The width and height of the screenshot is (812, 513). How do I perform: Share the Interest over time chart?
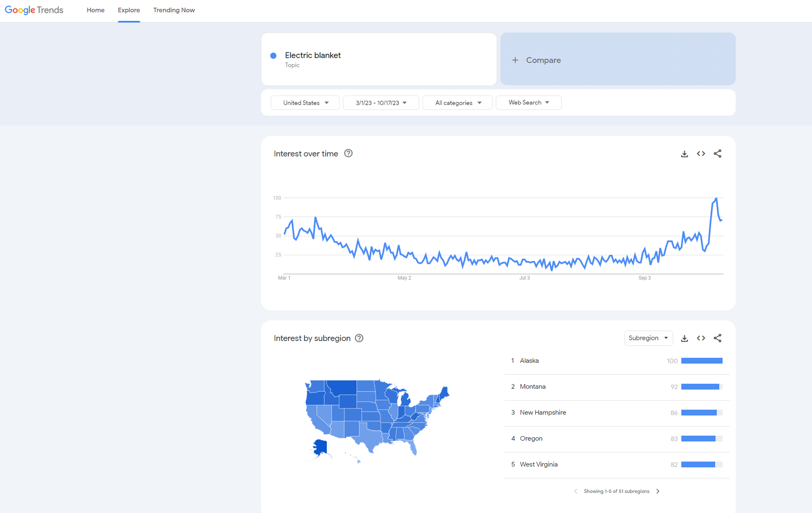pos(717,154)
